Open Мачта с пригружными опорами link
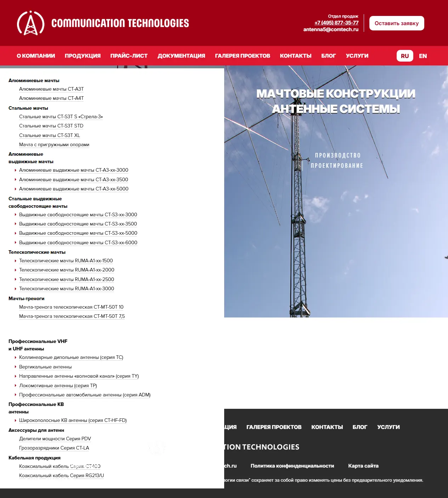Screen dimensions: 448x498 54,145
